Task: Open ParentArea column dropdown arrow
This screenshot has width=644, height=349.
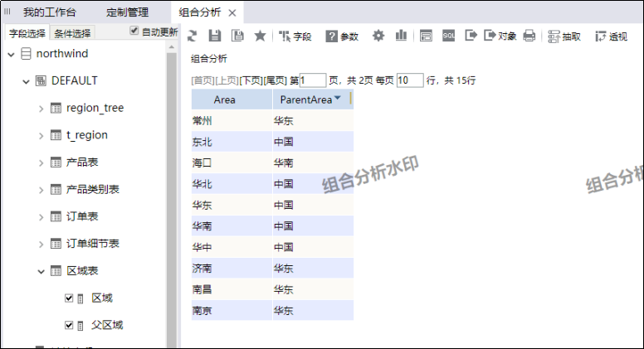Action: pos(338,98)
